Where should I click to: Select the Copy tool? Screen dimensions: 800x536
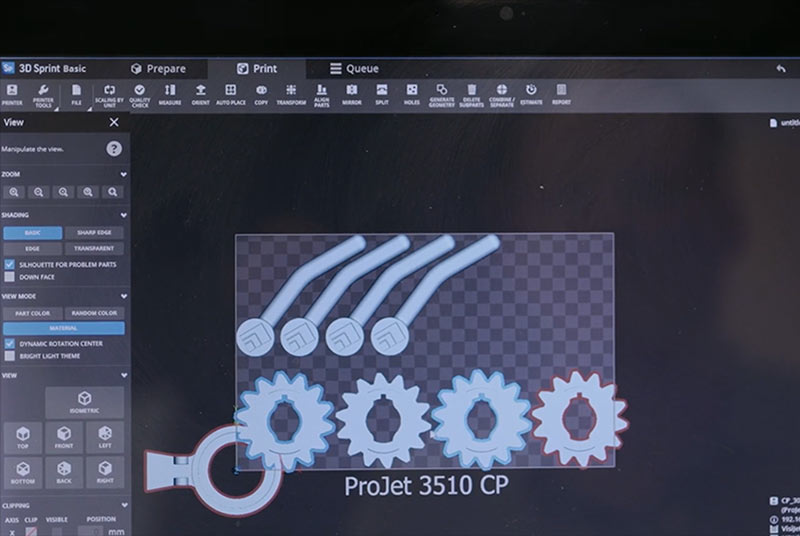click(x=261, y=95)
